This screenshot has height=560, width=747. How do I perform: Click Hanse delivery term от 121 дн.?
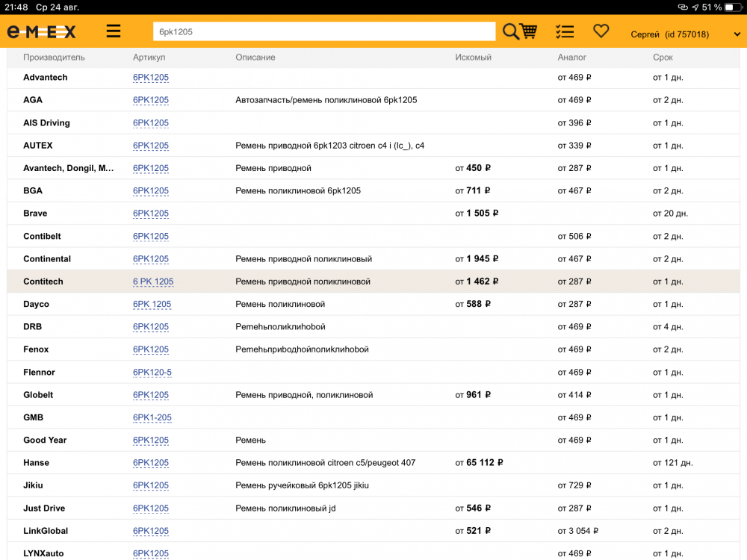tap(673, 462)
